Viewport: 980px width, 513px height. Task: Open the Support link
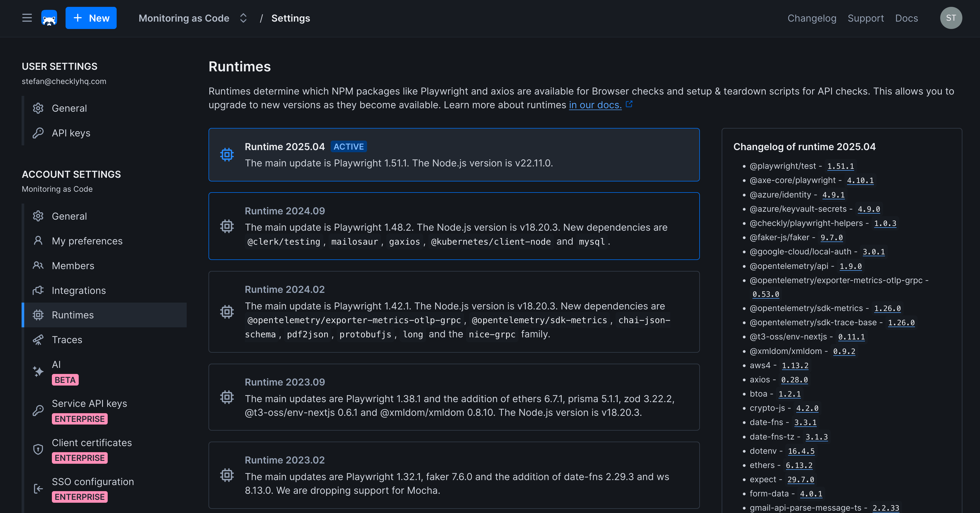[x=866, y=18]
